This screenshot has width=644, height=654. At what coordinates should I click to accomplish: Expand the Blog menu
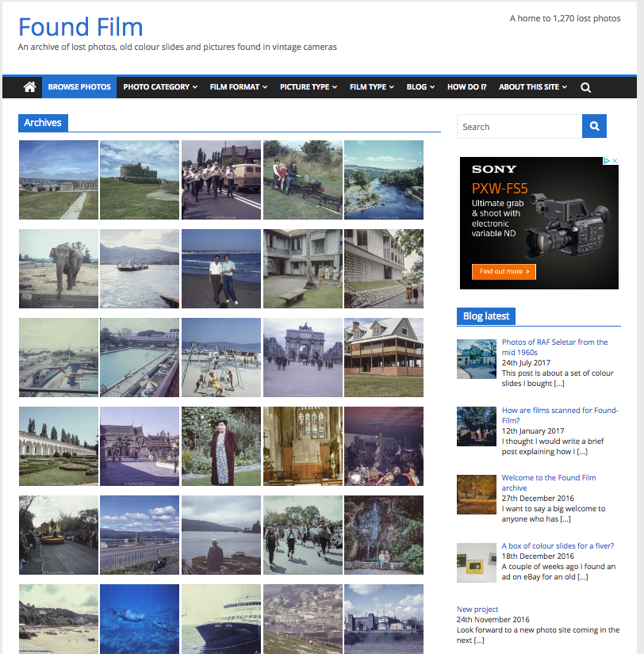[420, 87]
